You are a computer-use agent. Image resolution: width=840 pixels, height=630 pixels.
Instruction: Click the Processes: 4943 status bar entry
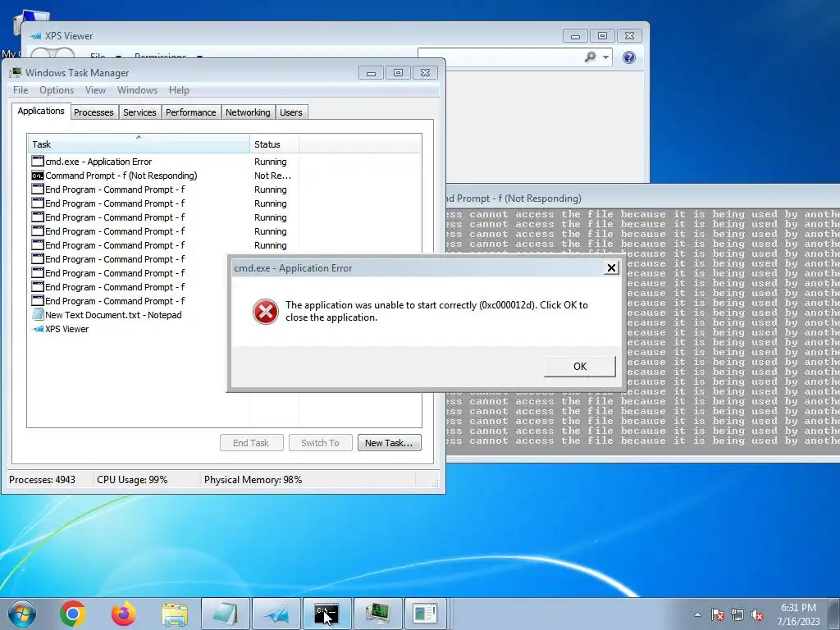click(43, 480)
